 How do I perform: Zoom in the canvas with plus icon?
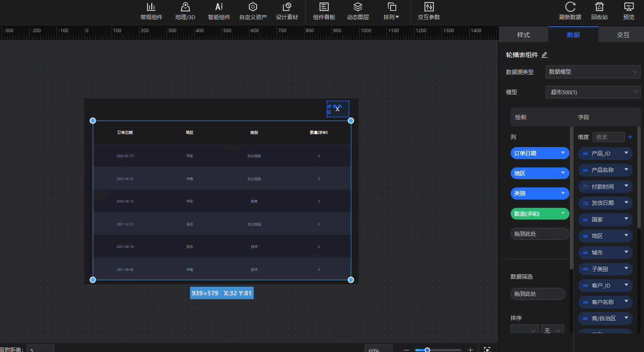[471, 350]
